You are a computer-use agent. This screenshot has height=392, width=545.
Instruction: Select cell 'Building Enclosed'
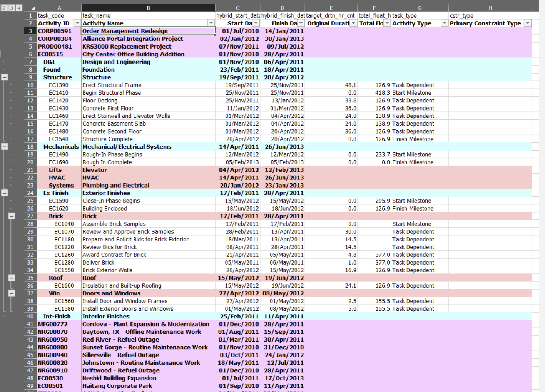tap(148, 208)
